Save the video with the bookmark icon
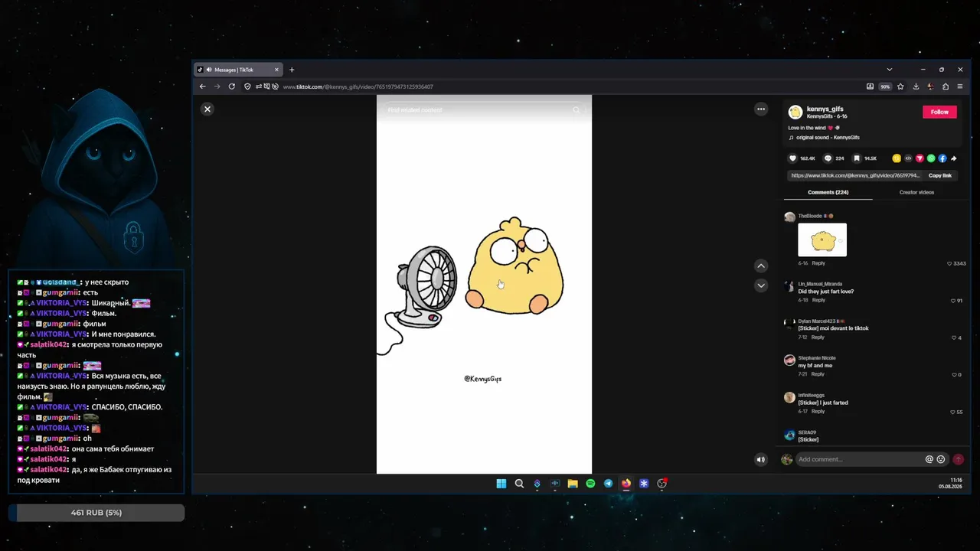 857,158
